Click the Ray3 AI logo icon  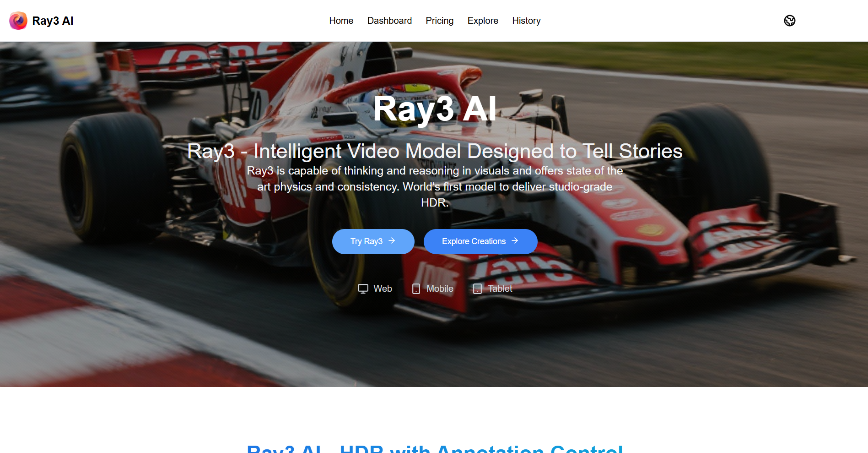click(18, 21)
